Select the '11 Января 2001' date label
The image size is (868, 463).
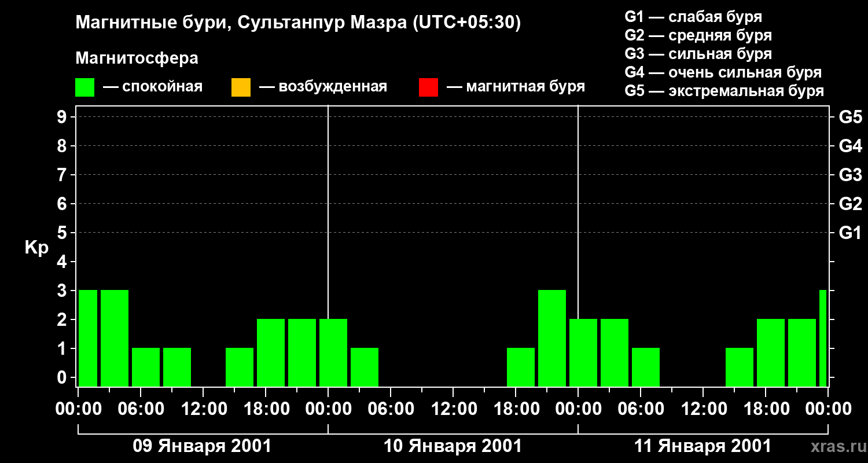coord(703,446)
